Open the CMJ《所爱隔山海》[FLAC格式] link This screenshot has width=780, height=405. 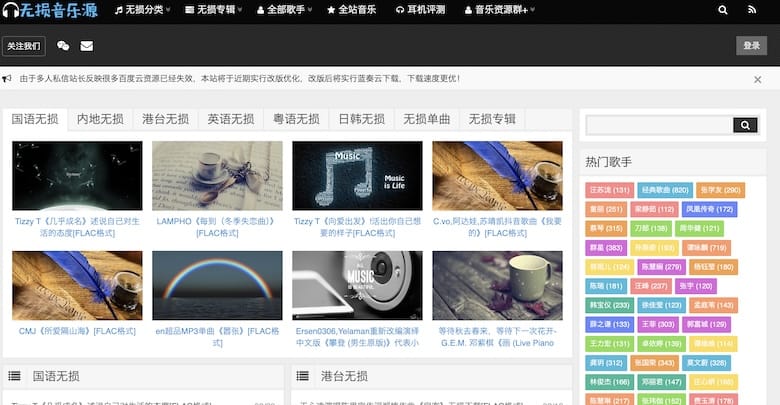pos(77,331)
